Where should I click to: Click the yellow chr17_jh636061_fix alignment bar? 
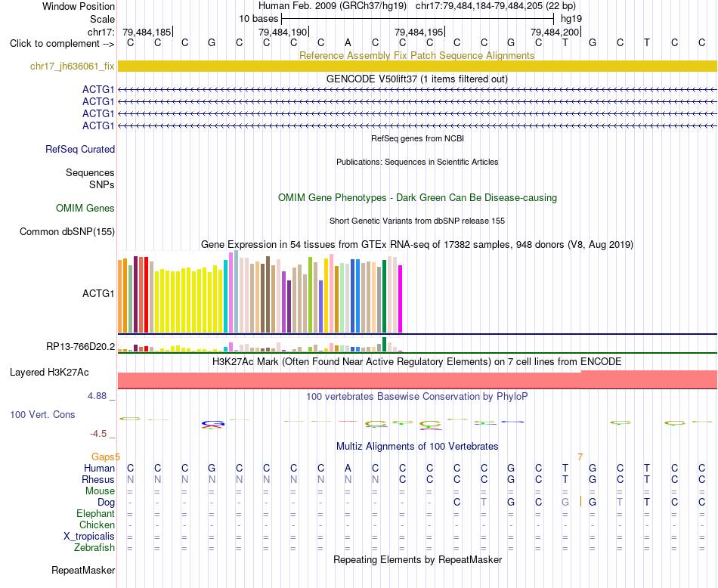click(x=417, y=66)
